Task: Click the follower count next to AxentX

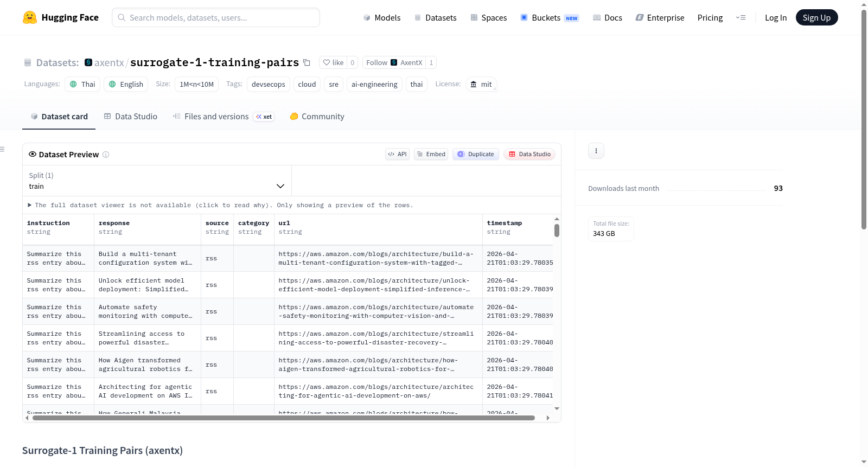Action: click(x=431, y=62)
